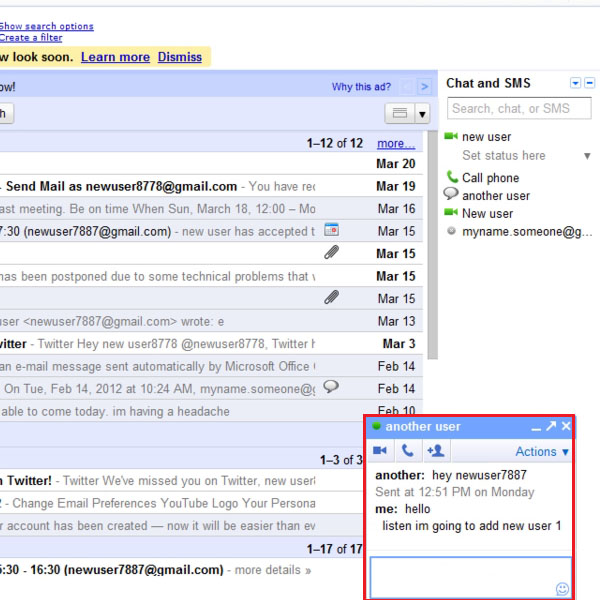This screenshot has width=600, height=600.
Task: Click Why this ad? link
Action: [361, 87]
